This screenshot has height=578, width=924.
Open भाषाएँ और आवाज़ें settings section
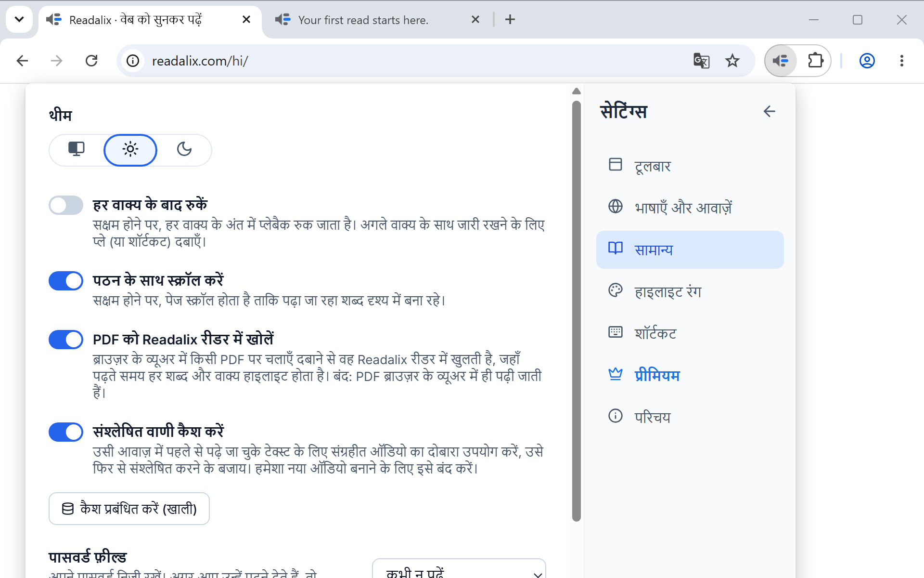point(690,208)
